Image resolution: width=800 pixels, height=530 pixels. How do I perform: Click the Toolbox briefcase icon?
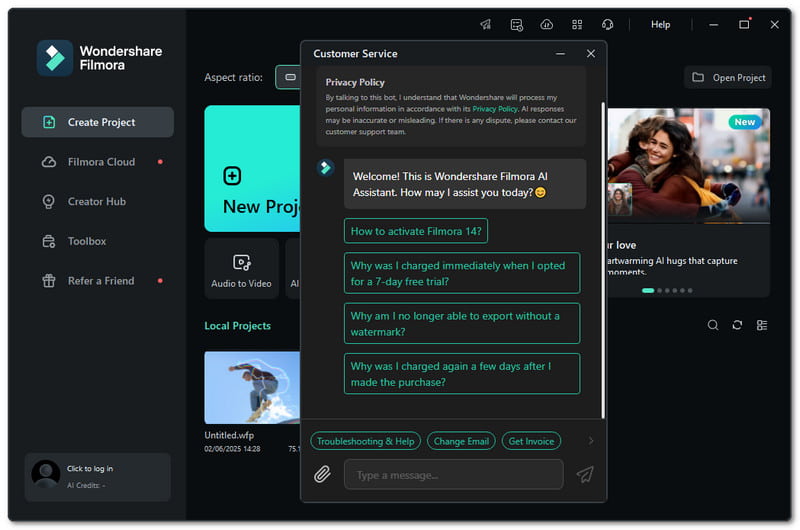pyautogui.click(x=48, y=241)
